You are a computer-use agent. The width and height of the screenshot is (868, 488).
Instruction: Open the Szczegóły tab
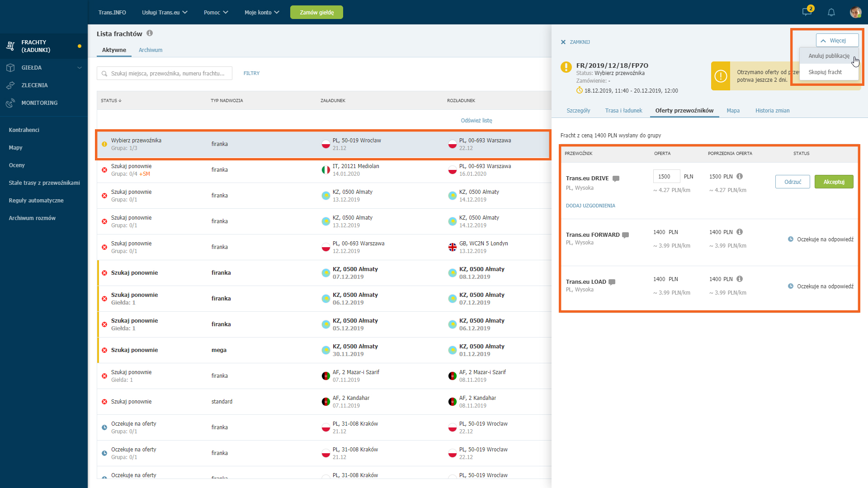pos(578,111)
